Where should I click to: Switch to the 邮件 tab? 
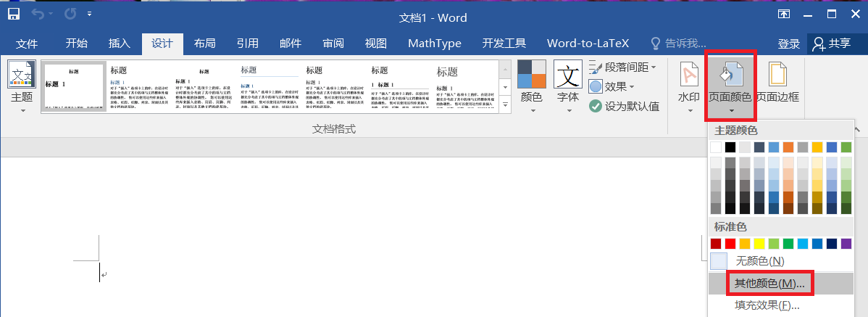click(x=290, y=44)
